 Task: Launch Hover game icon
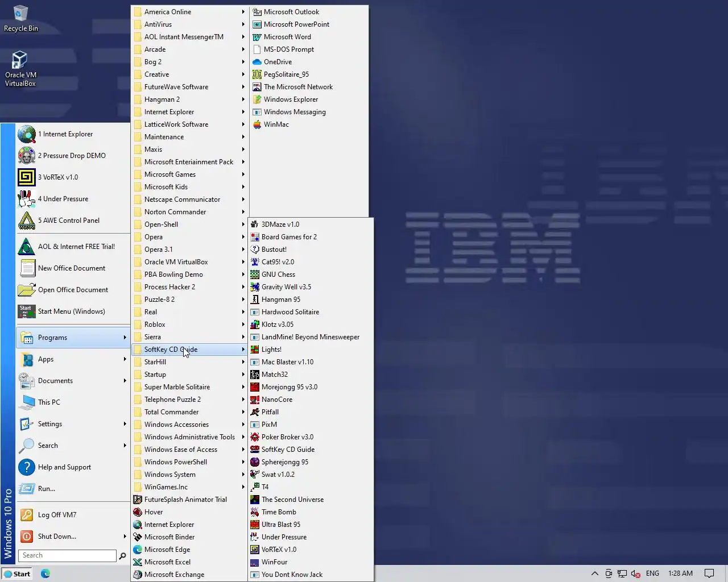point(138,512)
